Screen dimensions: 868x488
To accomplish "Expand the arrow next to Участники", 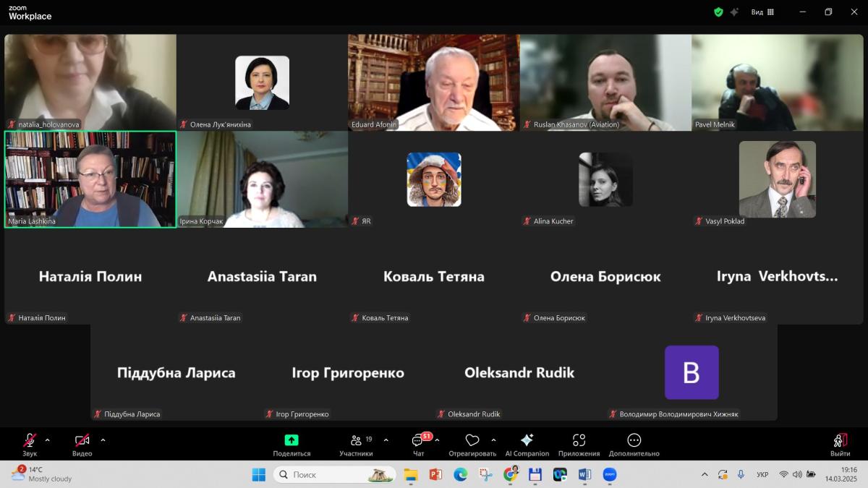I will coord(386,440).
